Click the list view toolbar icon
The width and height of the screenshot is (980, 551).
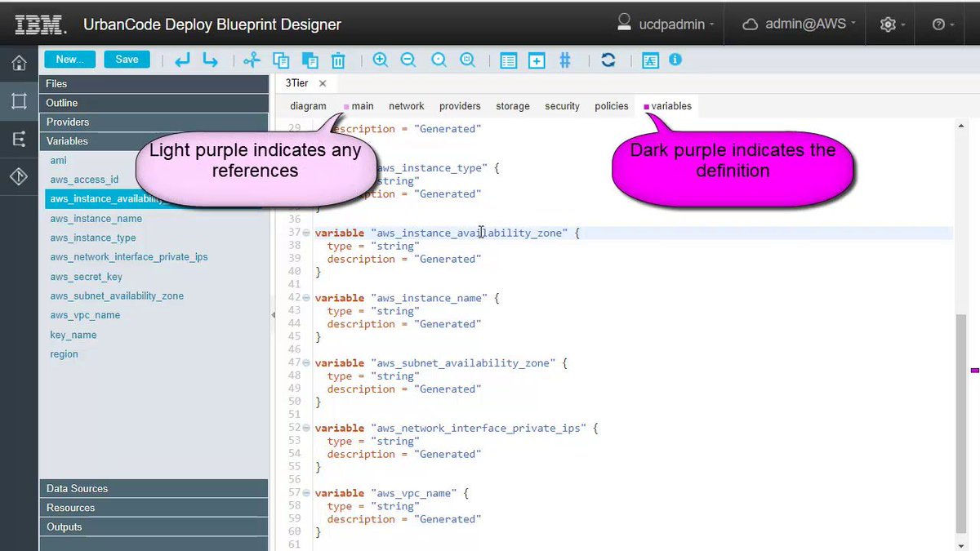pyautogui.click(x=508, y=60)
